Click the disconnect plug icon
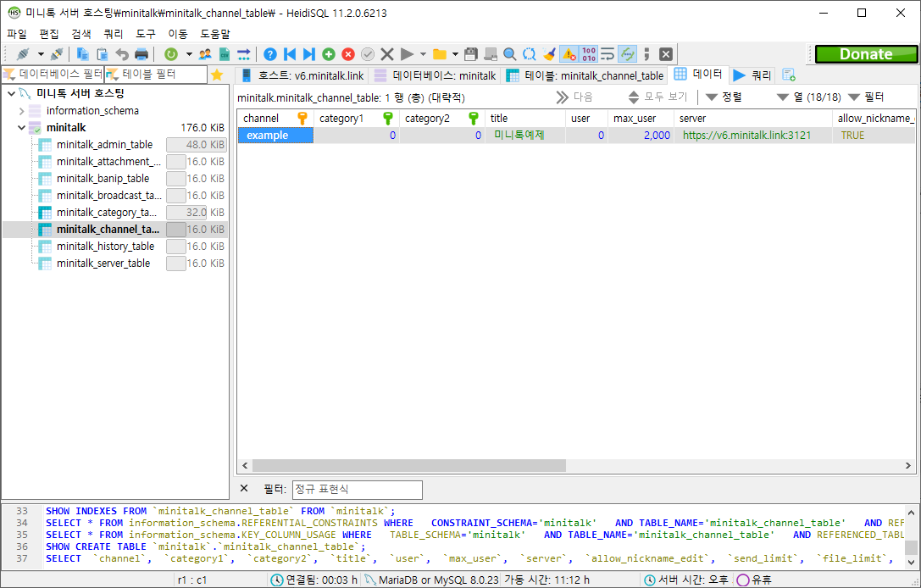 pyautogui.click(x=57, y=54)
